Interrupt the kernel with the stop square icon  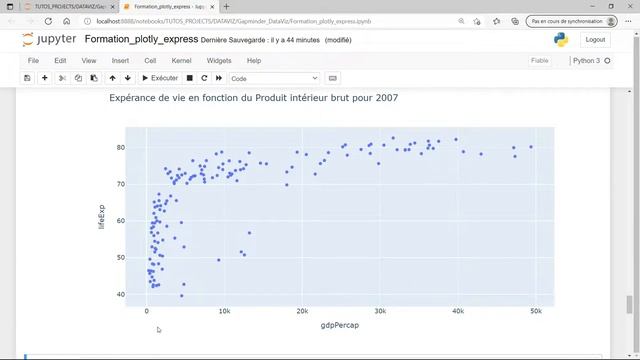coord(189,78)
